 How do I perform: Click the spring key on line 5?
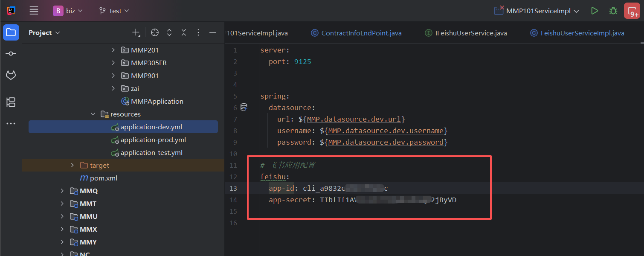coord(273,96)
